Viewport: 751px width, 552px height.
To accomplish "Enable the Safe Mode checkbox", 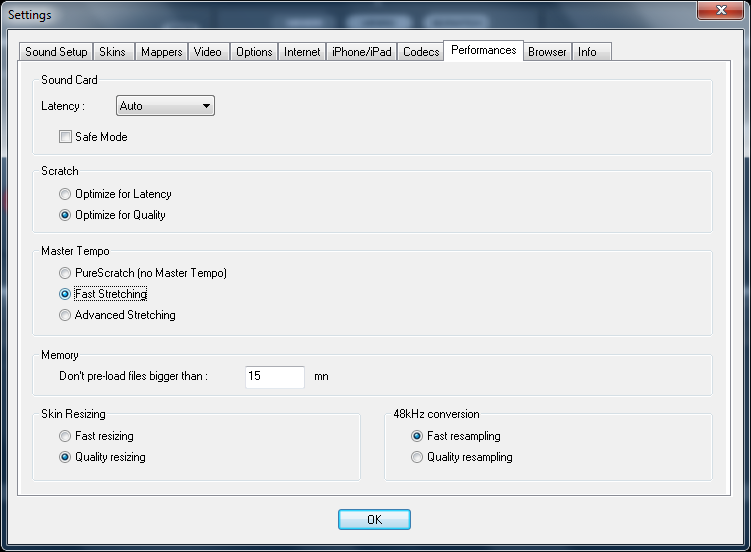I will 66,137.
